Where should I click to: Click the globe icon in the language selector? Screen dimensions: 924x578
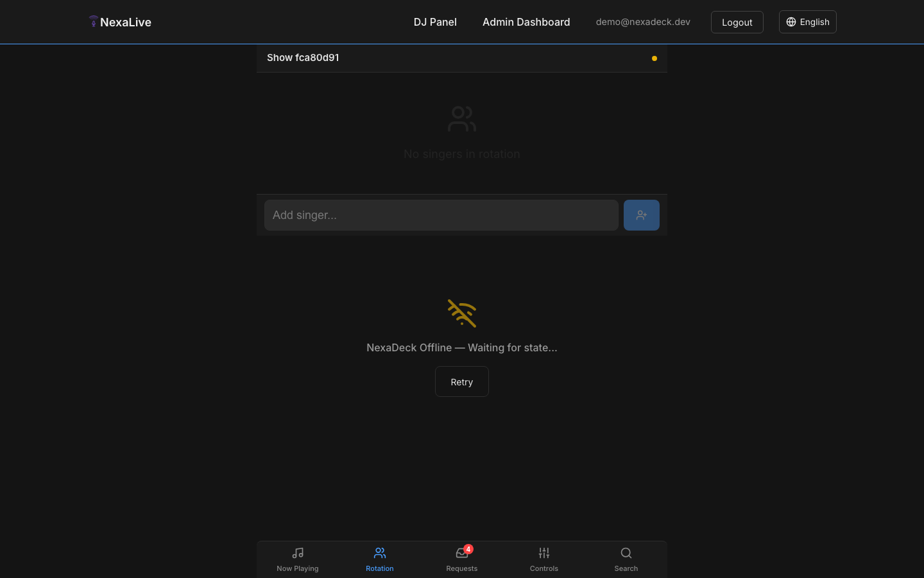point(791,22)
